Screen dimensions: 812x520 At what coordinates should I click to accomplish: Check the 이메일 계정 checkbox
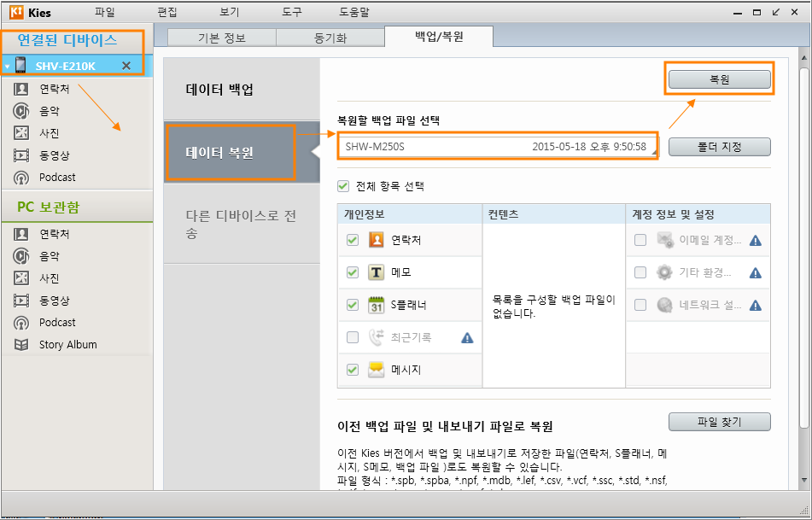tap(640, 240)
